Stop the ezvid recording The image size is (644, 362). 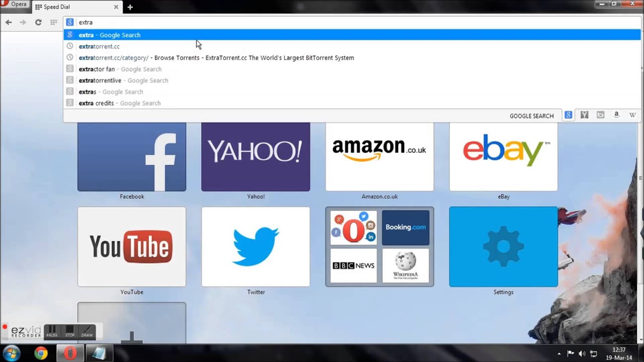tap(69, 331)
